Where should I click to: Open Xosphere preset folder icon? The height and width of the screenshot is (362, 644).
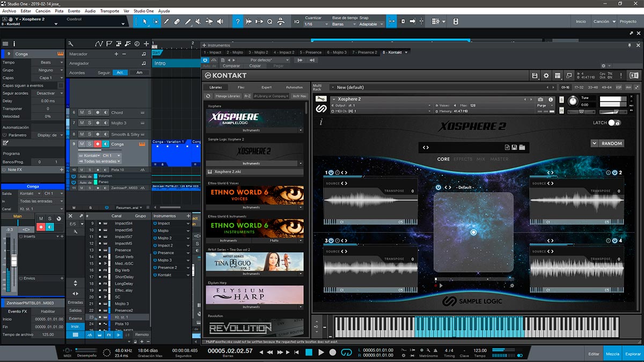[522, 147]
